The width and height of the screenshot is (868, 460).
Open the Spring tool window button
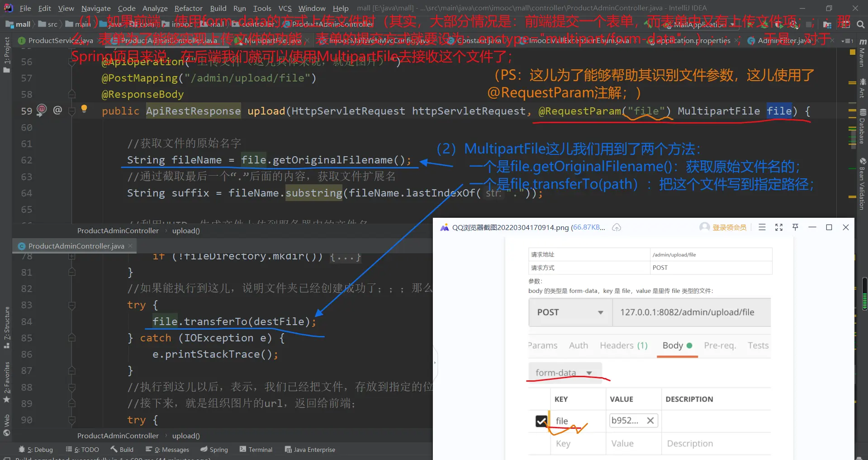point(214,450)
